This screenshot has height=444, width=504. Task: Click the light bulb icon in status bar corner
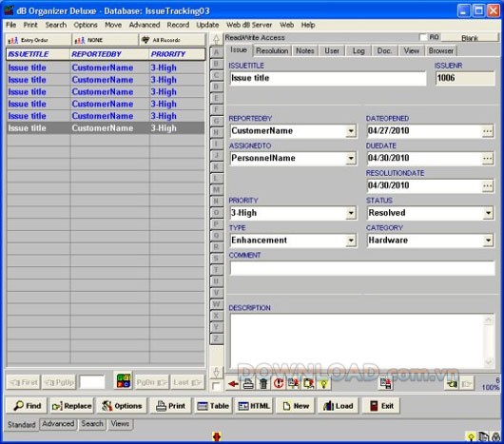(x=472, y=437)
